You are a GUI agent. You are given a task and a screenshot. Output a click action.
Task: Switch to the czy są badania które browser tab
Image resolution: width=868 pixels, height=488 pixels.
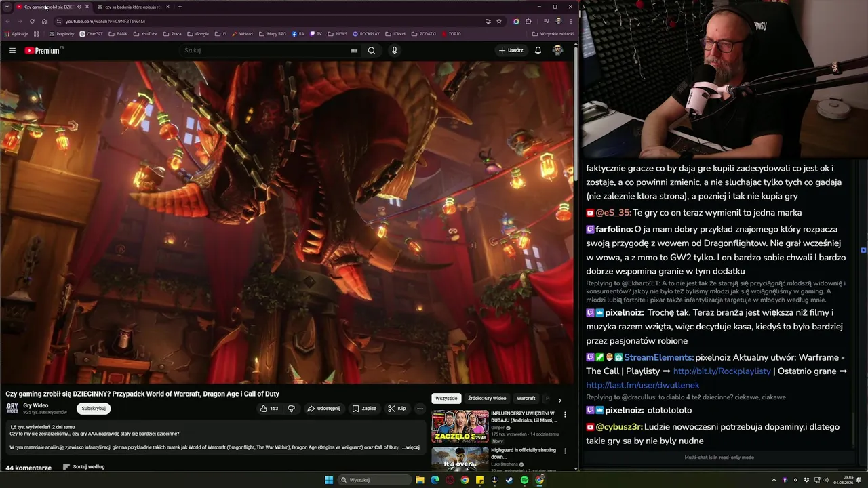tap(132, 7)
